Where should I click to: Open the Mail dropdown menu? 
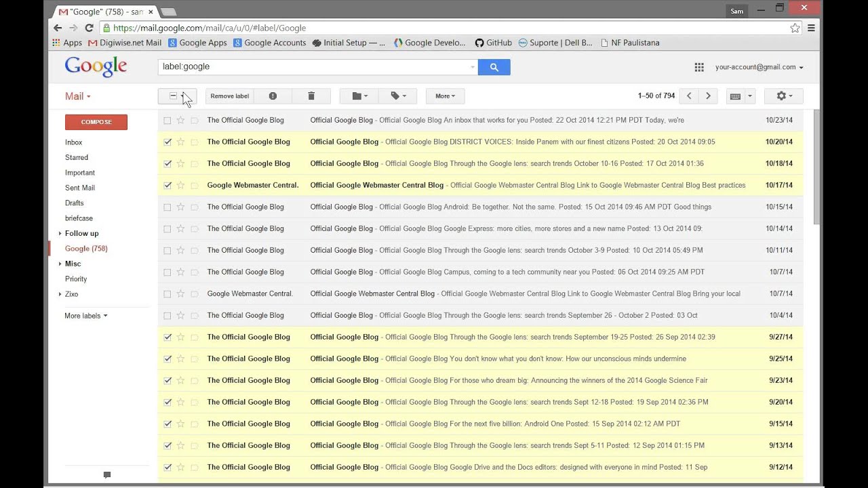pyautogui.click(x=78, y=96)
